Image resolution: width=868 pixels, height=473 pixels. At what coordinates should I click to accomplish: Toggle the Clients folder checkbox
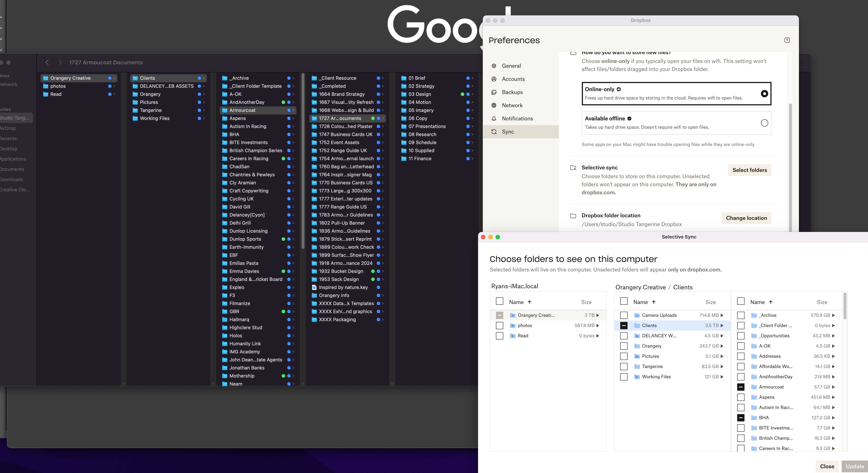624,326
